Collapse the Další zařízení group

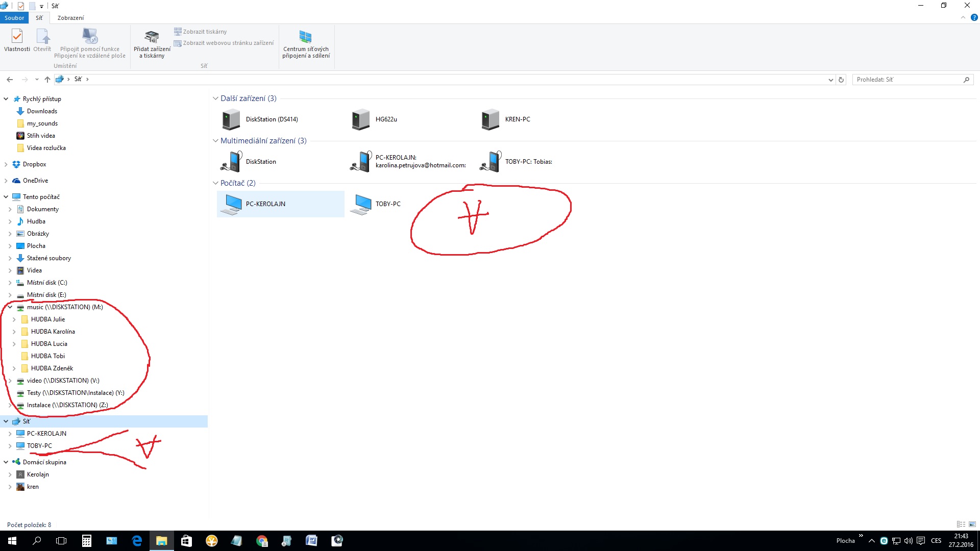[x=215, y=98]
